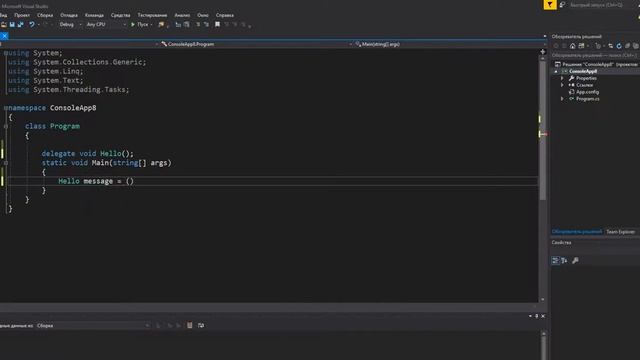640x360 pixels.
Task: Click the Alphabetical sort icon in Properties panel
Action: [564, 260]
